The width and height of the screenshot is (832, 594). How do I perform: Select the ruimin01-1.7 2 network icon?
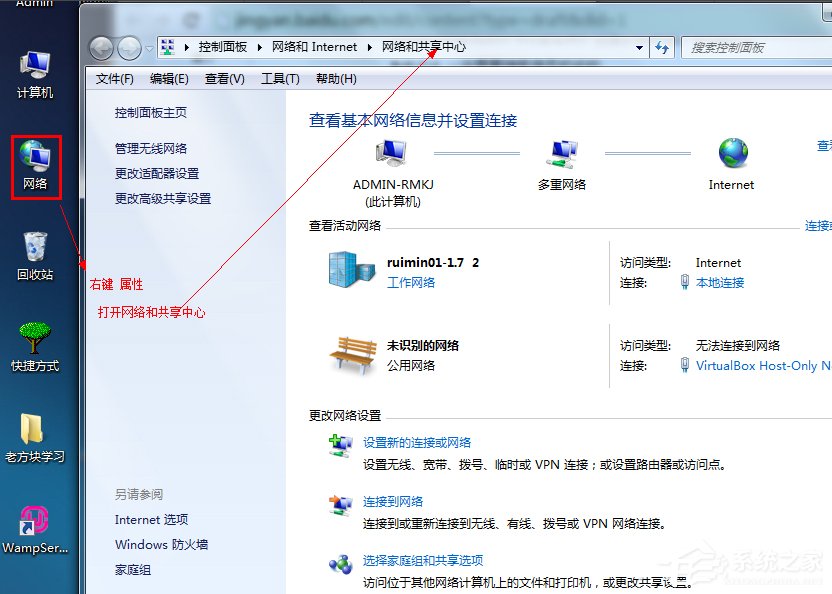click(x=347, y=268)
